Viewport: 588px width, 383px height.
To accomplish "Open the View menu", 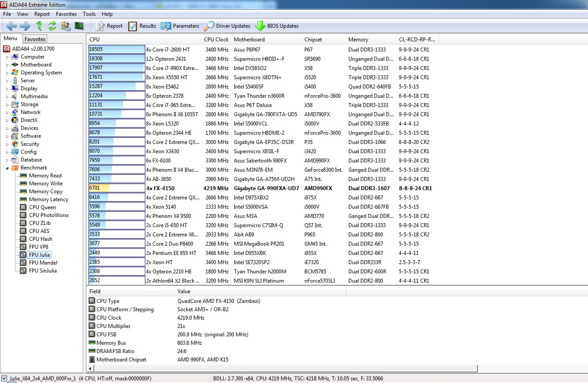I will pyautogui.click(x=22, y=14).
